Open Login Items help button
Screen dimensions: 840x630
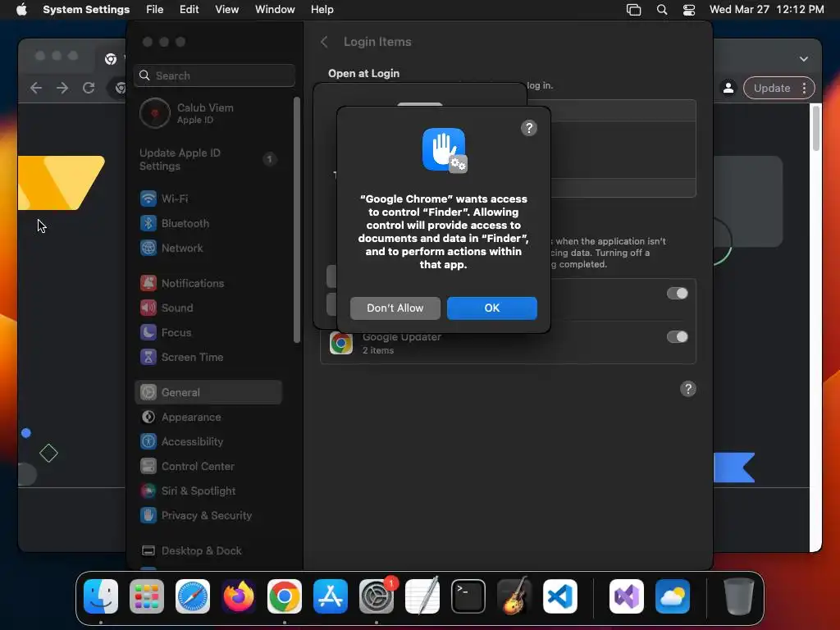click(688, 389)
